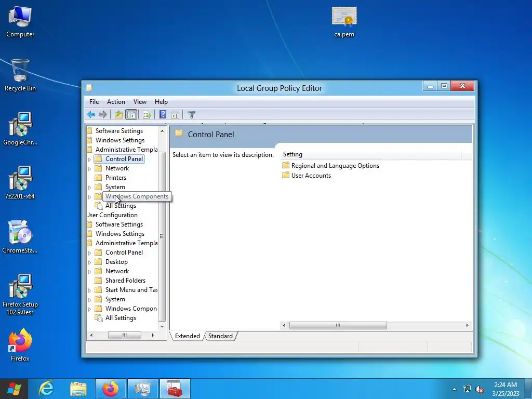
Task: Expand System under User Configuration
Action: pos(89,300)
